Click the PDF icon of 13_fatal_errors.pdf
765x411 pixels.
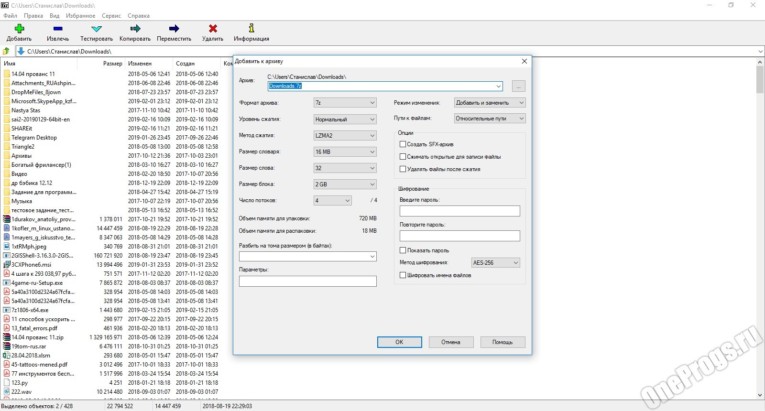[x=7, y=329]
